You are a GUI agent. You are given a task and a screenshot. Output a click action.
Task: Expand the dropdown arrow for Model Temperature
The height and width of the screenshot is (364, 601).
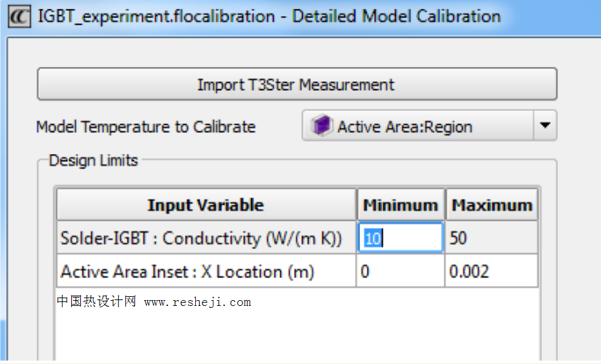(x=545, y=126)
